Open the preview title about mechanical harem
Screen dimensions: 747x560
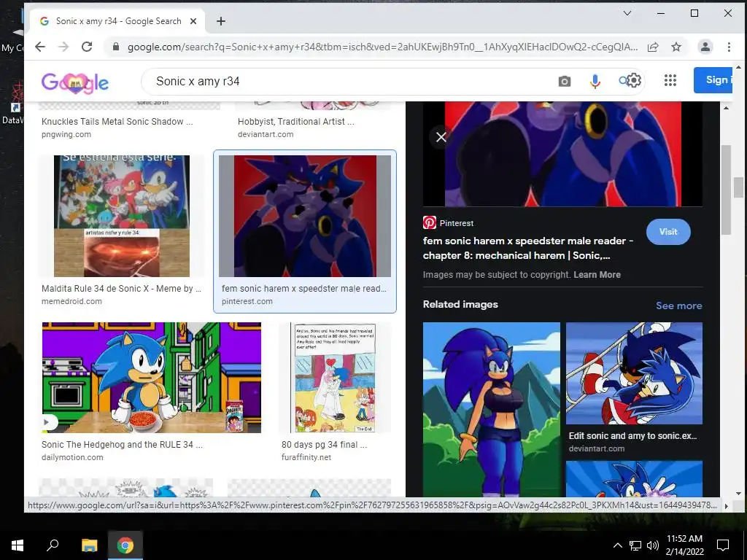coord(528,248)
